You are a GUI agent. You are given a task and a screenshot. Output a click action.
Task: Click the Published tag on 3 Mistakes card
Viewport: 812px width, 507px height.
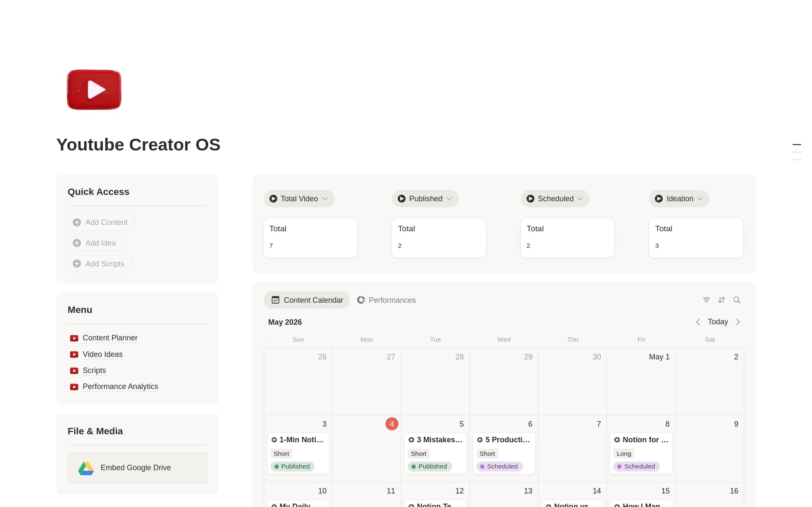click(x=429, y=466)
